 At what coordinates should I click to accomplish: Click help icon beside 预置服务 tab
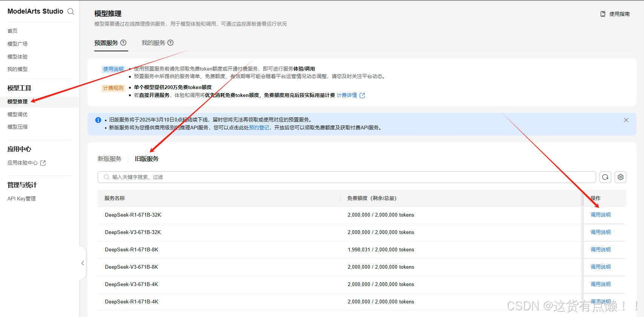[123, 43]
